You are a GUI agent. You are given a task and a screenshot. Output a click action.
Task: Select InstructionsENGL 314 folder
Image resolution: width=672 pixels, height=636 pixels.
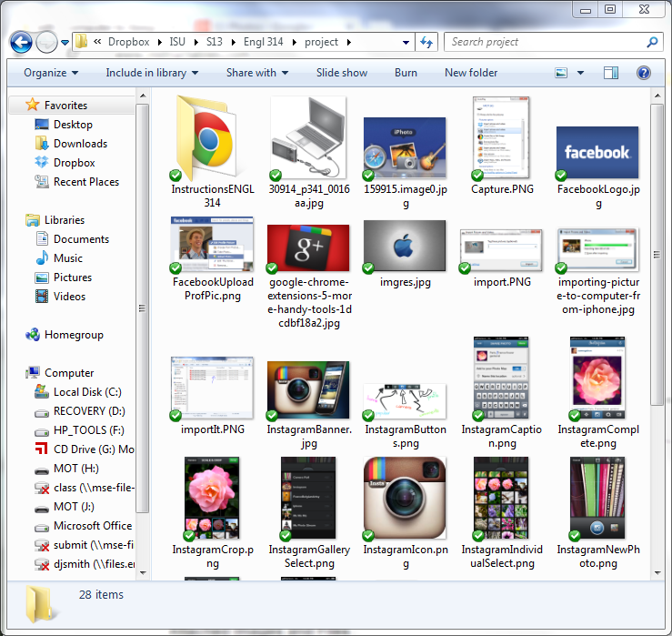[212, 152]
